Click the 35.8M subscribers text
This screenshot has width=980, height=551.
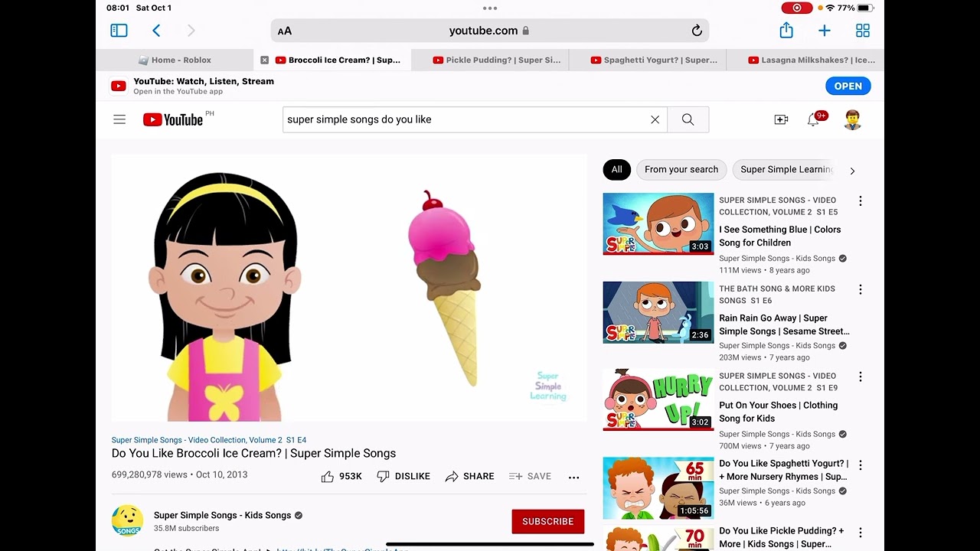pyautogui.click(x=186, y=528)
